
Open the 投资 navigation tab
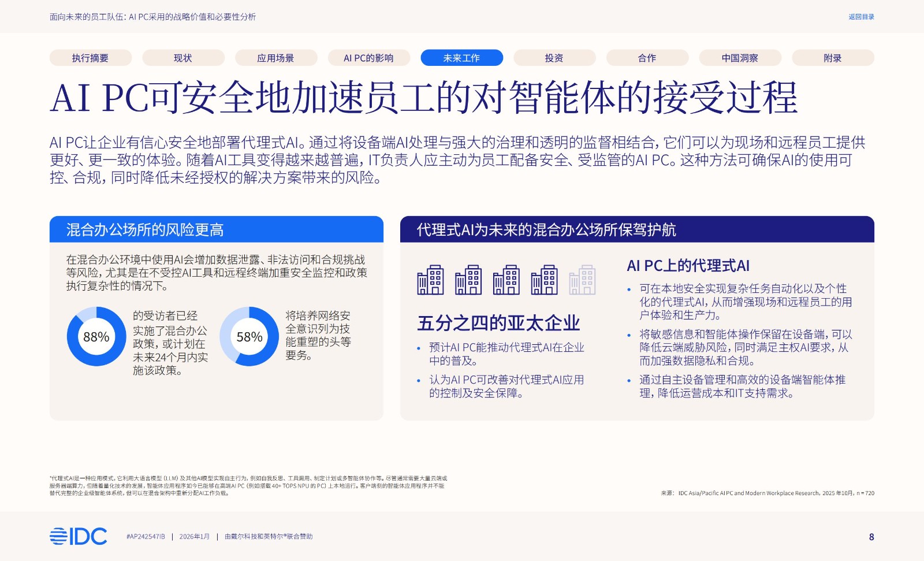(554, 58)
